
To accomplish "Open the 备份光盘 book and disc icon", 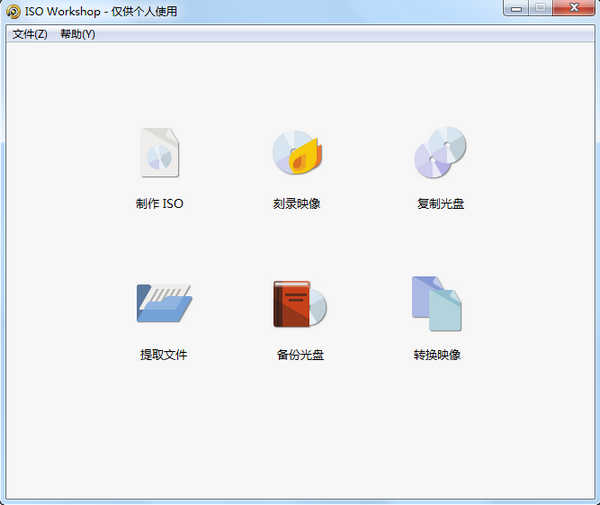I will tap(300, 304).
